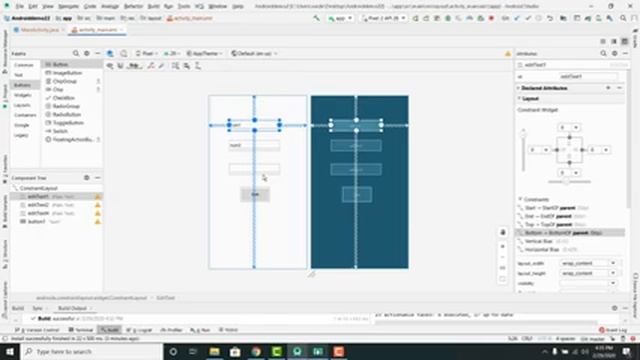
Task: Pick ImageButton from the palette
Action: (x=67, y=73)
